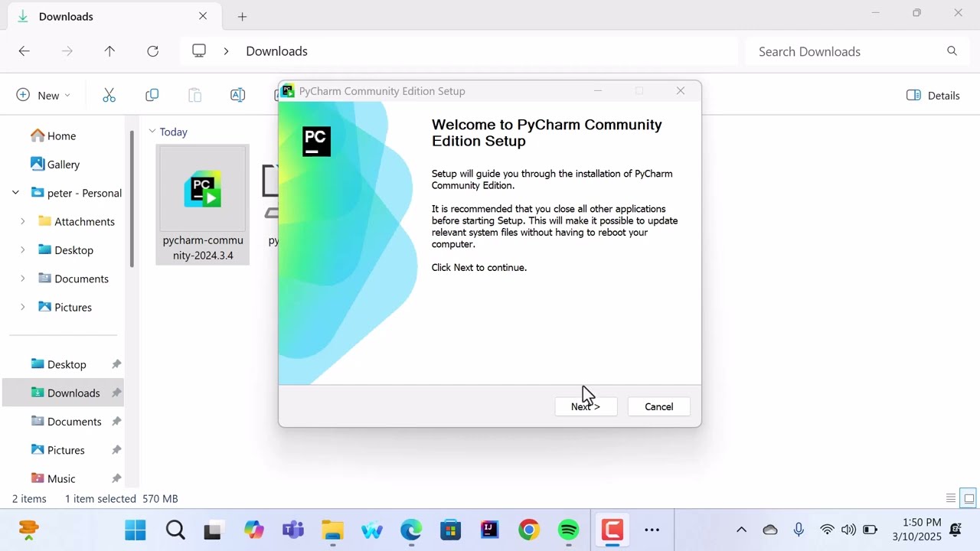This screenshot has height=551, width=980.
Task: Open taskbar Search
Action: (x=175, y=530)
